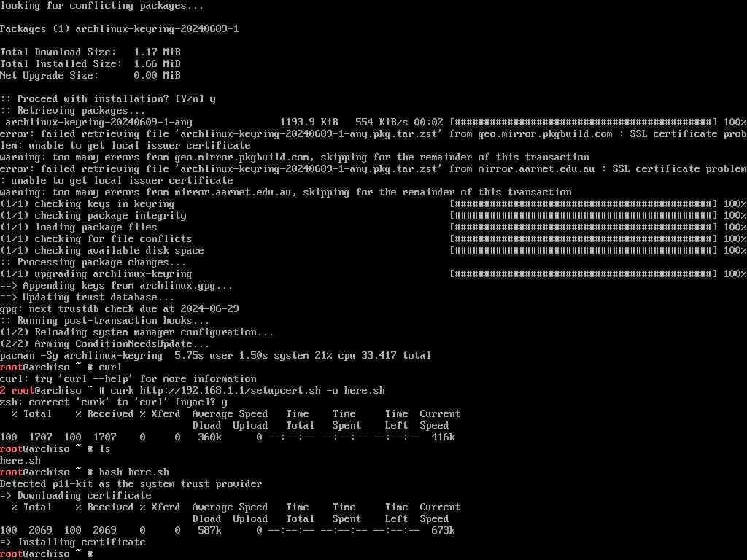Click the '(1/1) checking available disk space' text
Viewport: 747px width, 560px height.
(101, 251)
